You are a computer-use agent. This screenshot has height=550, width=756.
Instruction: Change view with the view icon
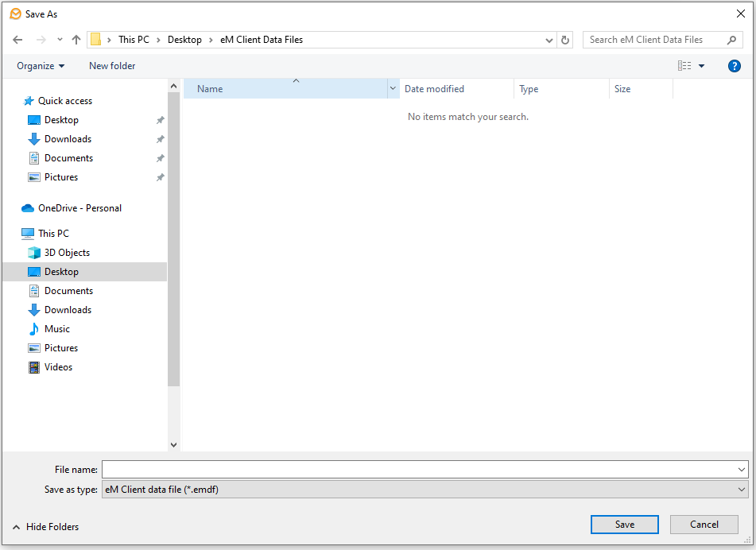coord(684,66)
